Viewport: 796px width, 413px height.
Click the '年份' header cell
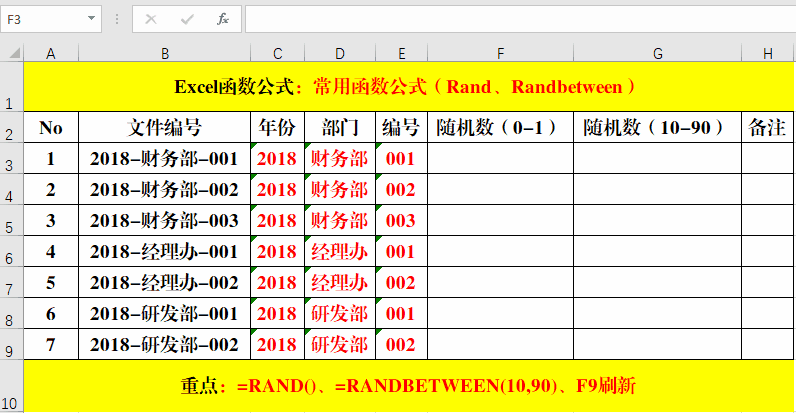click(x=277, y=127)
